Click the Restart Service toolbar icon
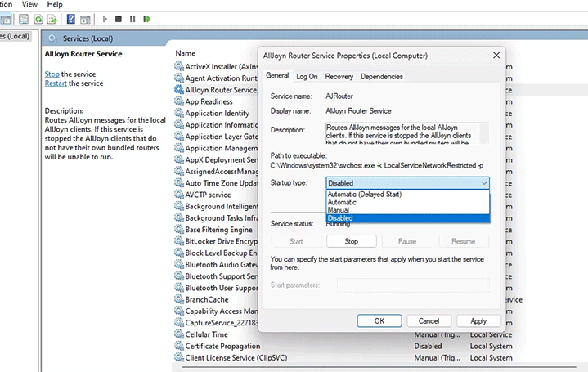This screenshot has width=588, height=372. (147, 19)
